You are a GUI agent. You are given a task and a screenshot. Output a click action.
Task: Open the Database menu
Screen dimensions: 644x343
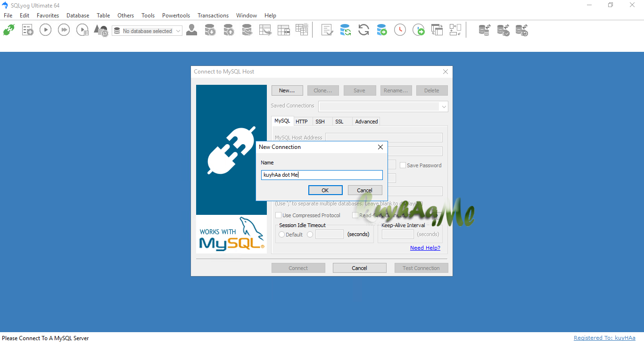78,16
